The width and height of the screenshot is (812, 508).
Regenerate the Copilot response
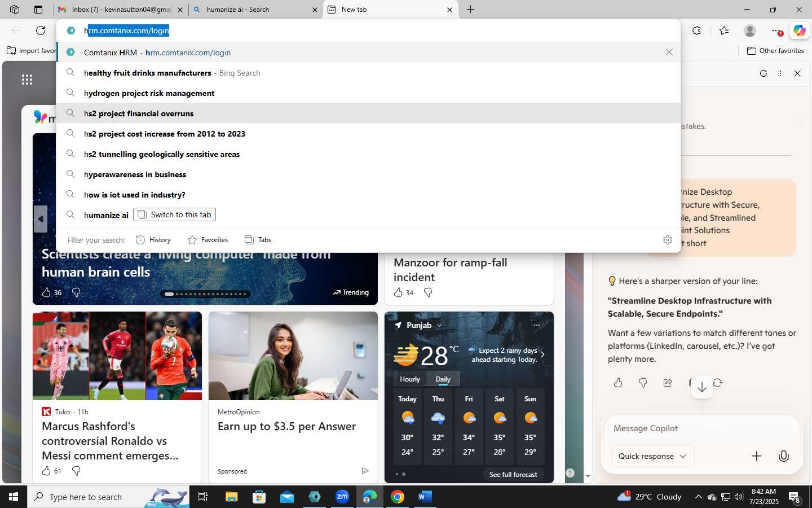pyautogui.click(x=718, y=383)
